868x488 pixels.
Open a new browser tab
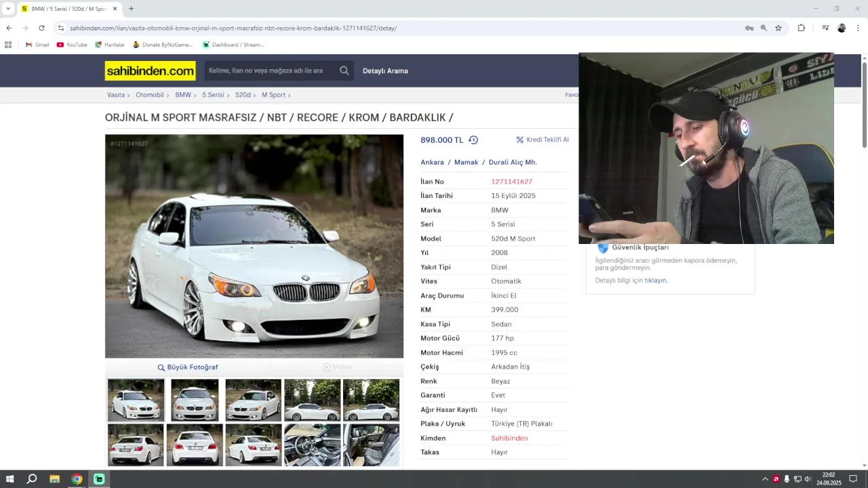click(x=131, y=9)
